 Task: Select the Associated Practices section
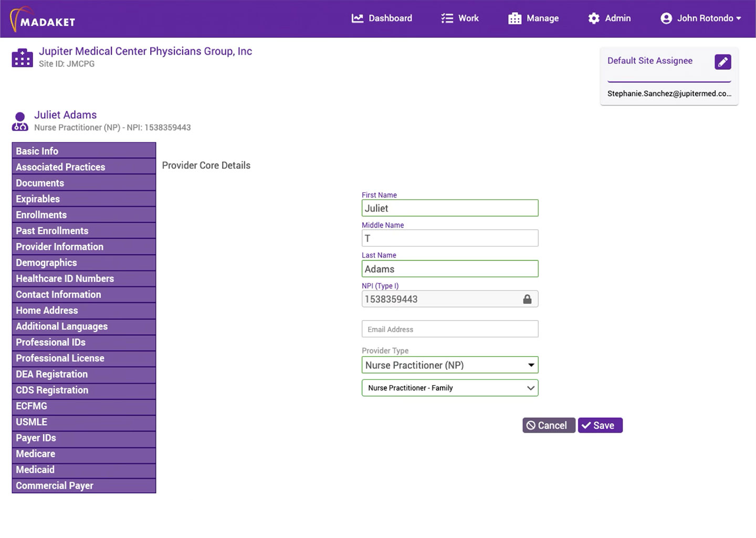(84, 167)
